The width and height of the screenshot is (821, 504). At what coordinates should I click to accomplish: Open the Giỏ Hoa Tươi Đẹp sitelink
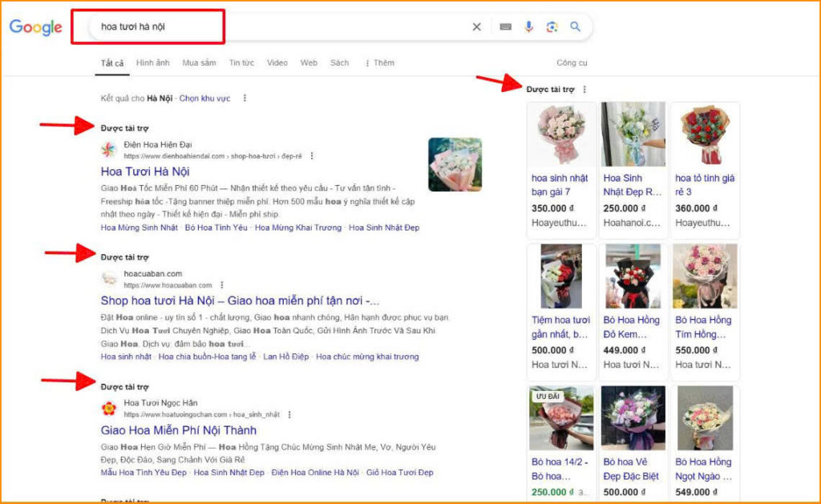coord(399,473)
